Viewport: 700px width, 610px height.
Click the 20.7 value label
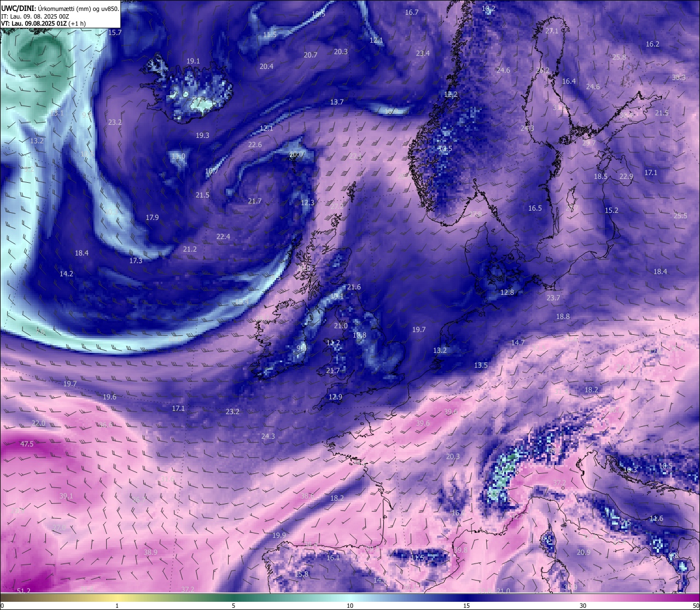(311, 55)
